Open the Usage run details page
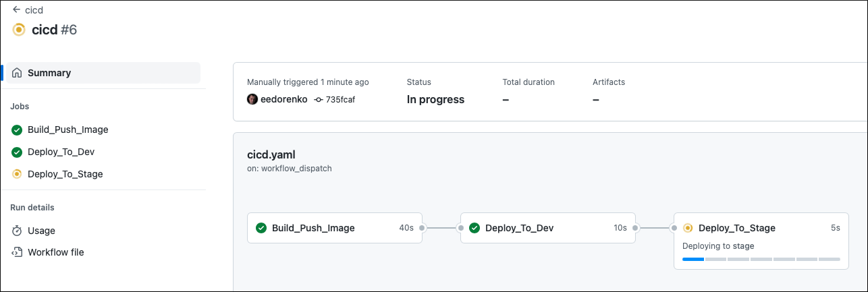868x292 pixels. [41, 231]
